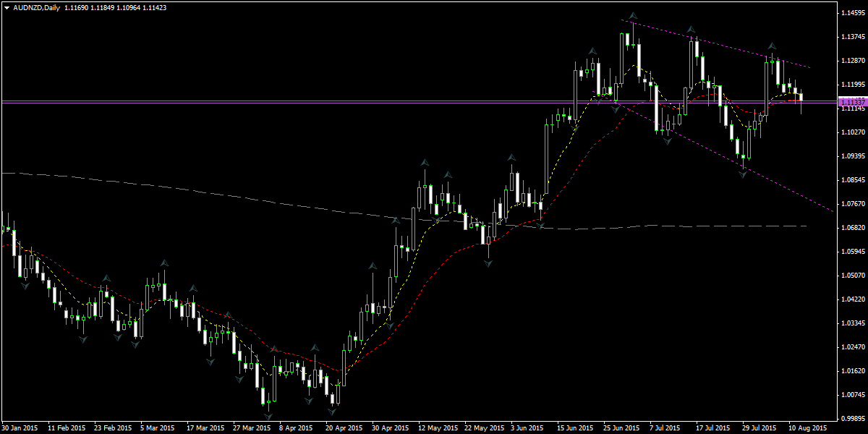Click price scale label 1.01620

click(854, 371)
